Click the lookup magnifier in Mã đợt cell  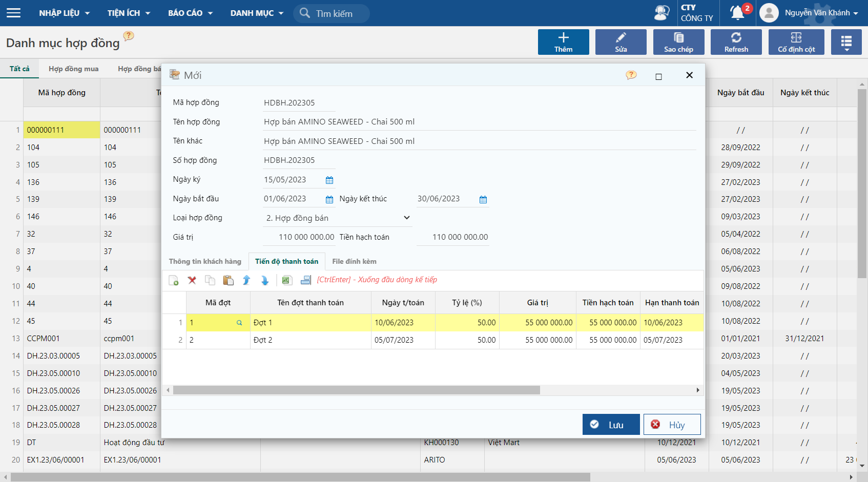239,323
